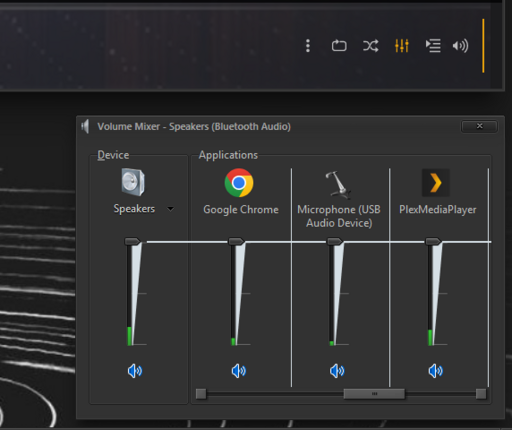The image size is (512, 430).
Task: Close the Volume Mixer window
Action: (479, 126)
